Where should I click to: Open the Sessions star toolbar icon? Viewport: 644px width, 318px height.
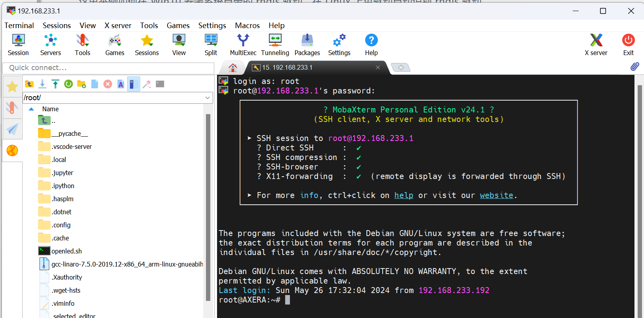147,45
